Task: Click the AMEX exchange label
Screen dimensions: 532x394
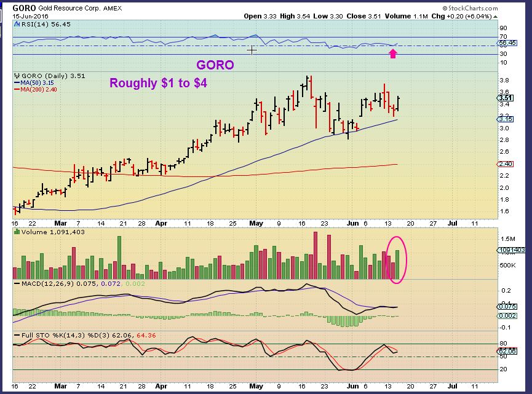Action: [113, 8]
